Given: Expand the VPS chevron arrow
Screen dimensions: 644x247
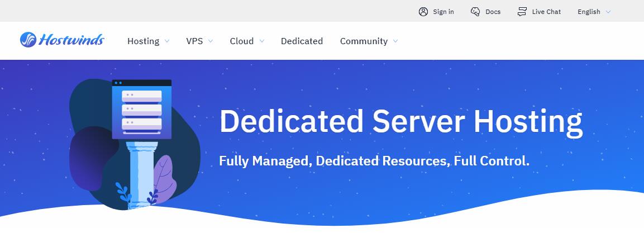Looking at the screenshot, I should coord(210,41).
